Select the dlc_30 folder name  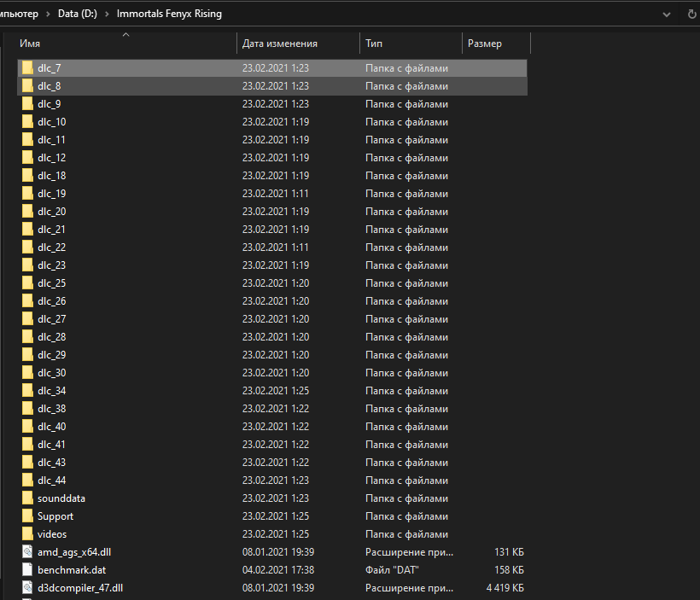pyautogui.click(x=51, y=373)
